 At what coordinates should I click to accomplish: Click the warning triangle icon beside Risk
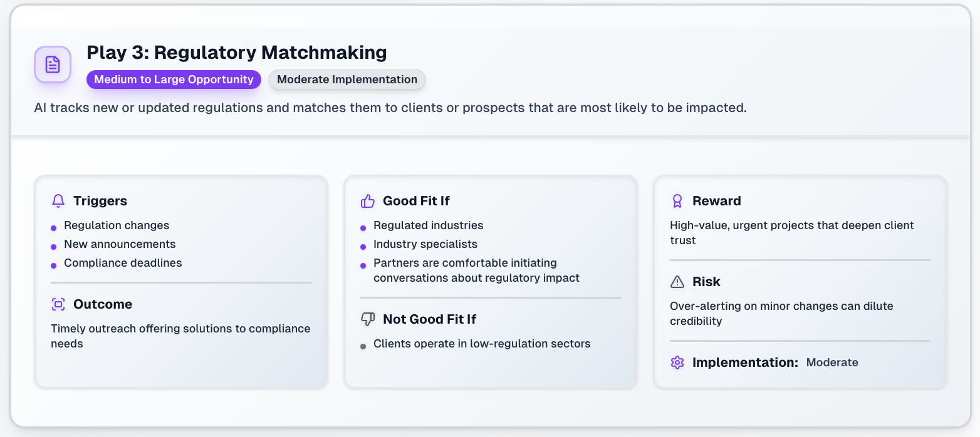pos(677,282)
